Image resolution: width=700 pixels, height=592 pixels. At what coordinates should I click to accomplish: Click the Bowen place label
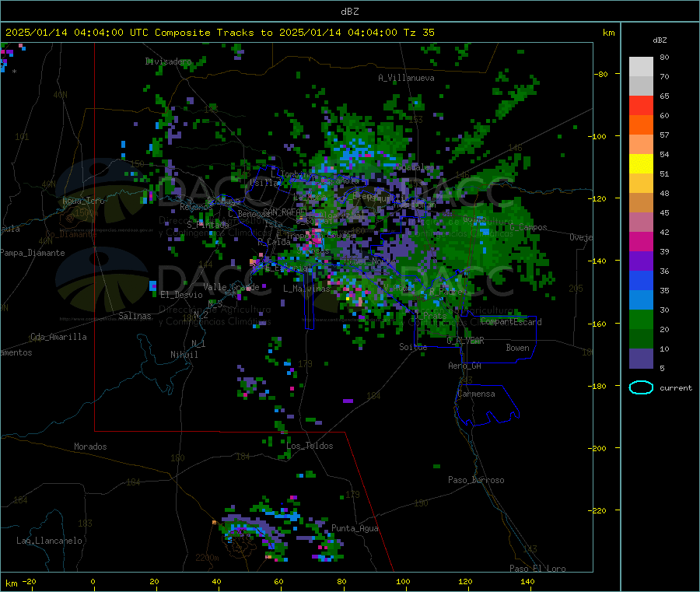pyautogui.click(x=517, y=348)
